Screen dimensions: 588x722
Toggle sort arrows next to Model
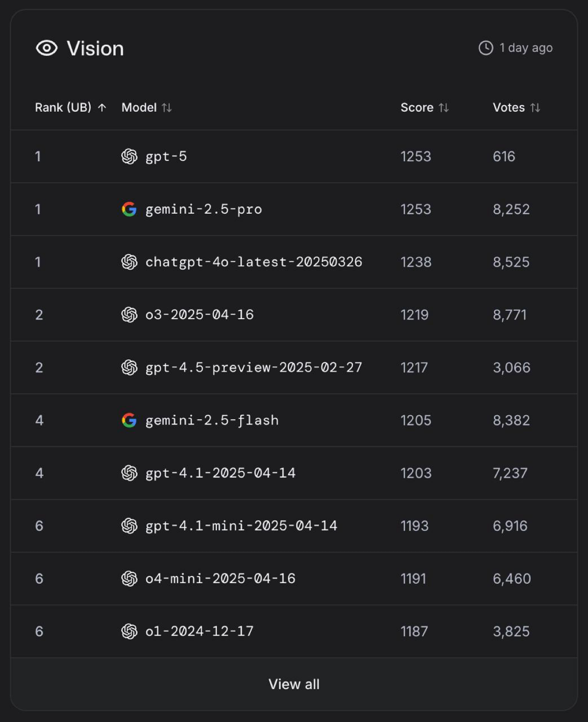point(167,107)
